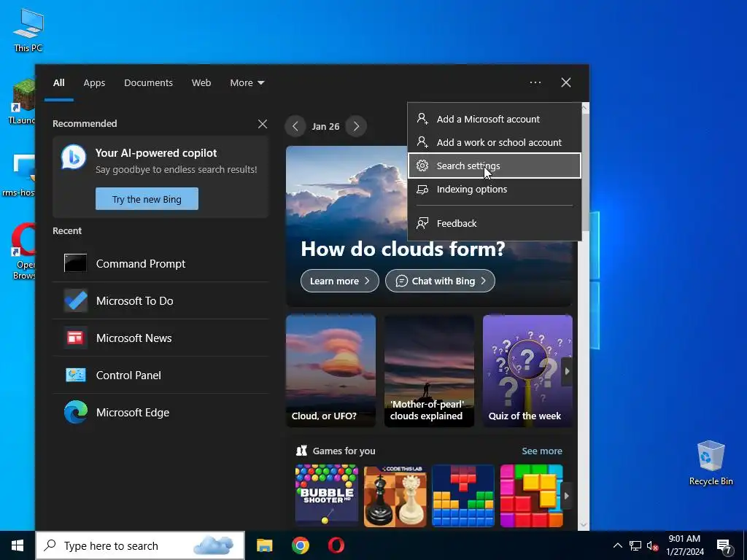Open Bubble Shooter game tile
The height and width of the screenshot is (560, 747).
click(327, 496)
